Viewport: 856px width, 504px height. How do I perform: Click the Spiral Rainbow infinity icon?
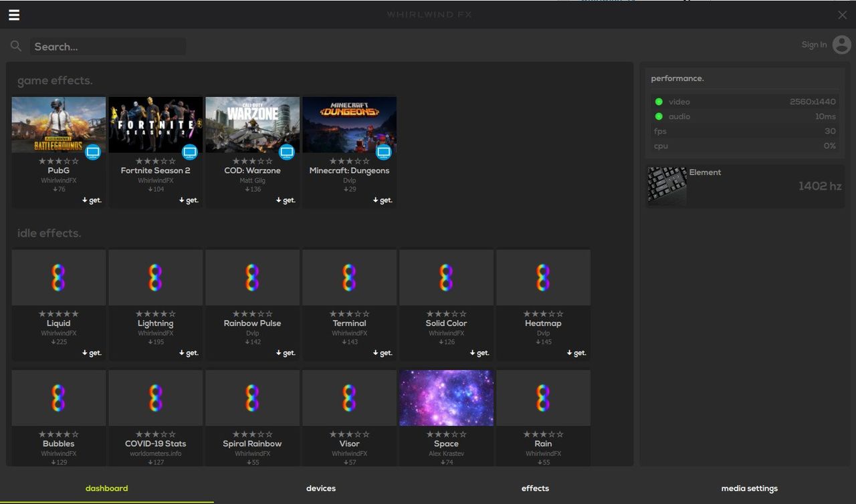pos(253,398)
